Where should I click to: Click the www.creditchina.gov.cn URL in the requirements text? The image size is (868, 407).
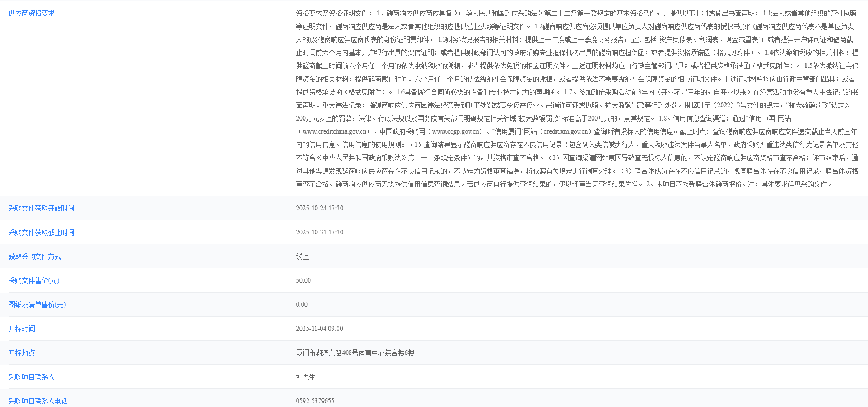coord(336,131)
